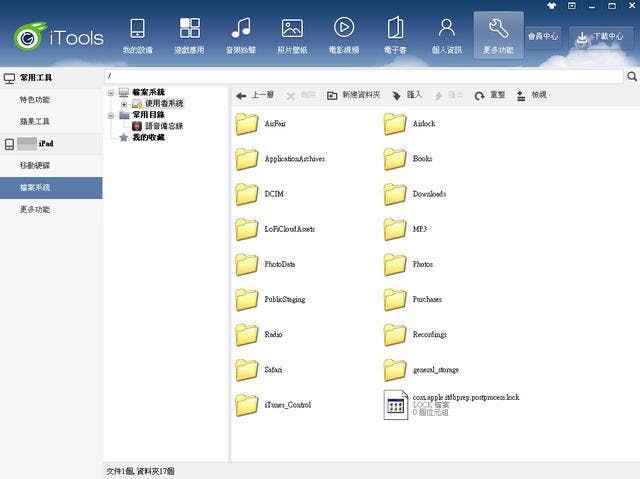The height and width of the screenshot is (479, 640).
Task: Expand the 使用者系統 tree node
Action: coord(124,103)
